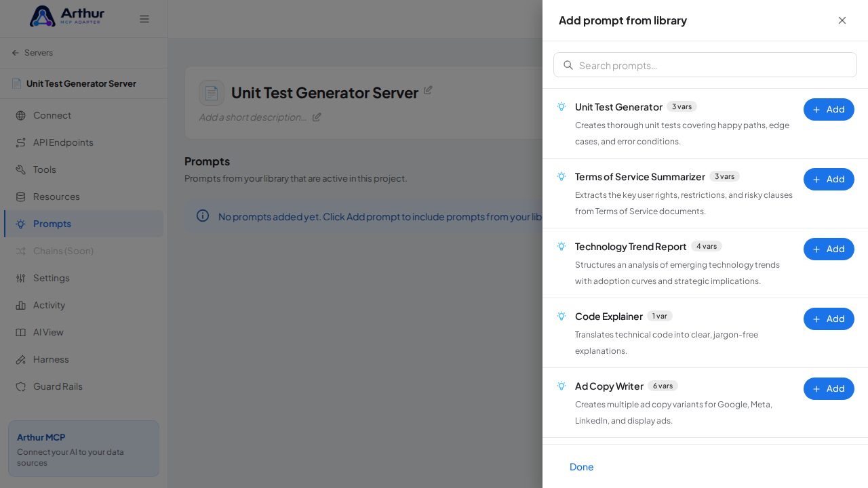Add the Technology Trend Report prompt
This screenshot has width=868, height=488.
829,249
